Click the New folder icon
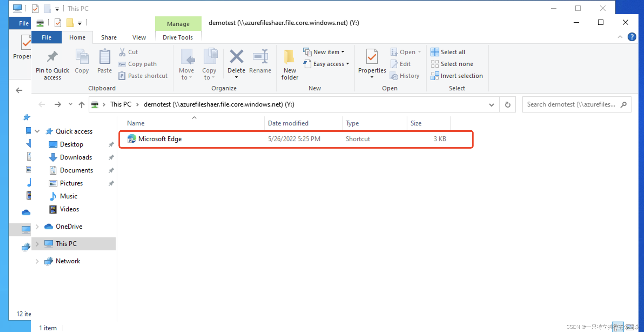This screenshot has height=332, width=644. coord(289,57)
